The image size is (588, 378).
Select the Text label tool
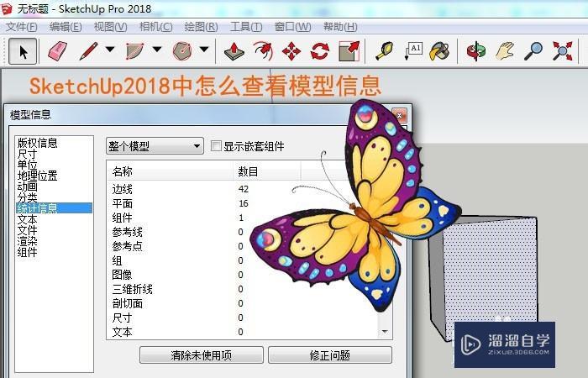(x=413, y=51)
